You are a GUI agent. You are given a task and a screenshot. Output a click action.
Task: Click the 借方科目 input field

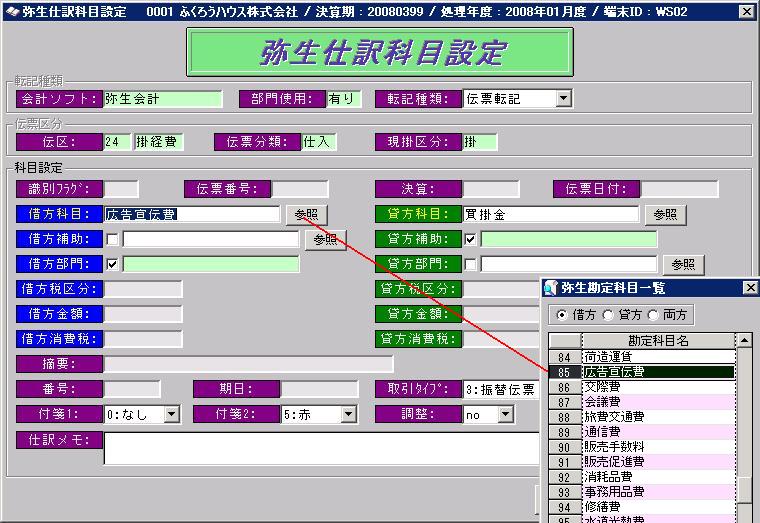point(192,214)
